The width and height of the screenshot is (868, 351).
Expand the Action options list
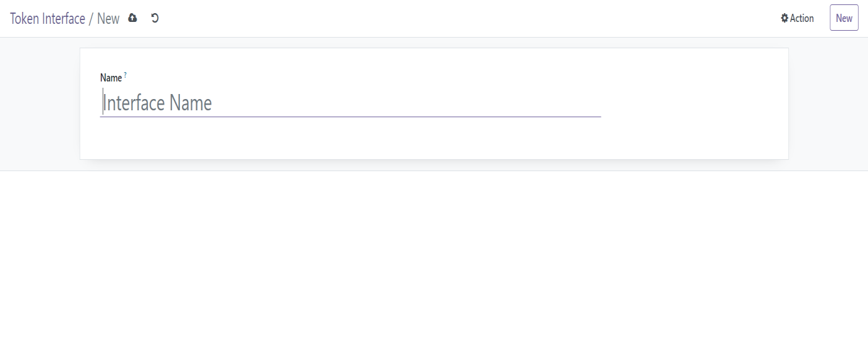tap(797, 18)
